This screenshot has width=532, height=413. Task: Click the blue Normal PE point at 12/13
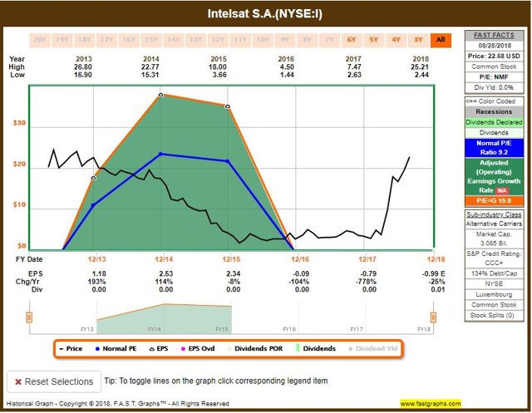click(x=94, y=205)
